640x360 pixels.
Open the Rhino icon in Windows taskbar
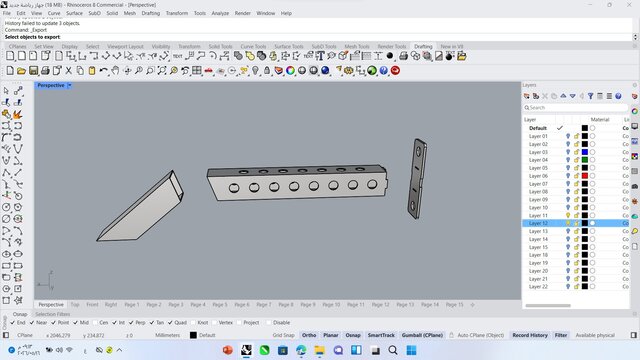pyautogui.click(x=246, y=350)
